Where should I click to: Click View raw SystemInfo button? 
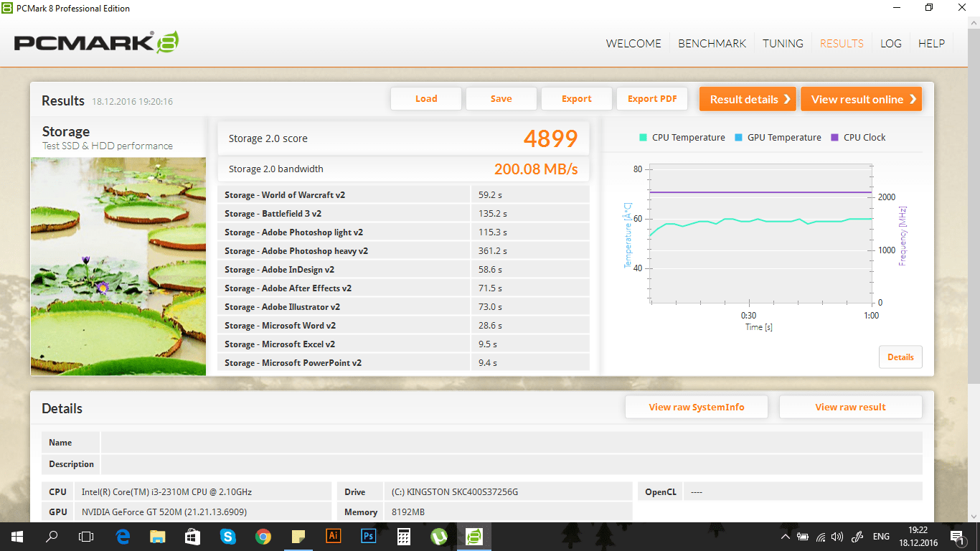[696, 407]
